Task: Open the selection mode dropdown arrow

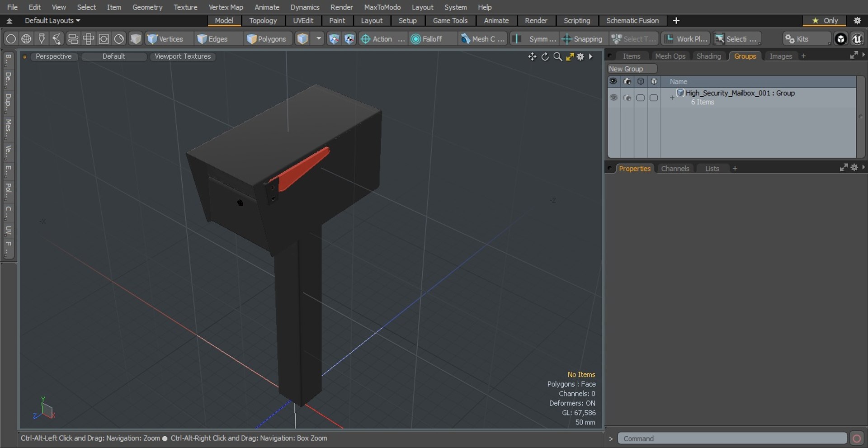Action: 319,39
